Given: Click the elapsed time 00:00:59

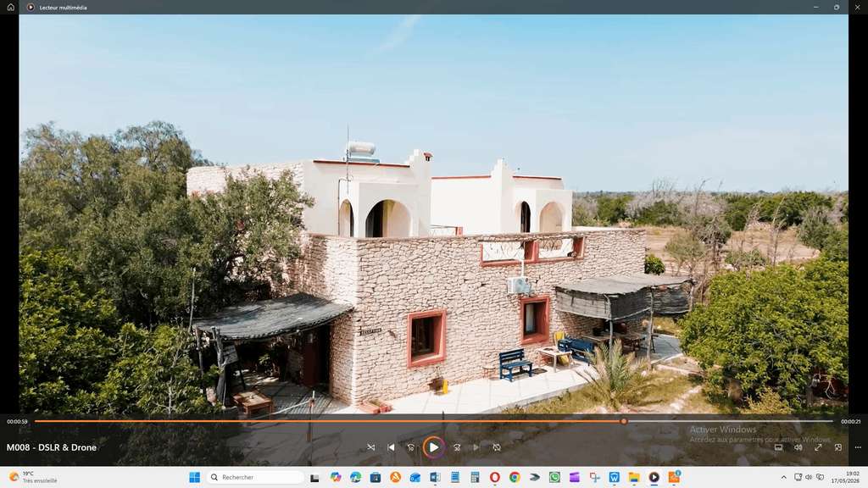Looking at the screenshot, I should coord(17,422).
